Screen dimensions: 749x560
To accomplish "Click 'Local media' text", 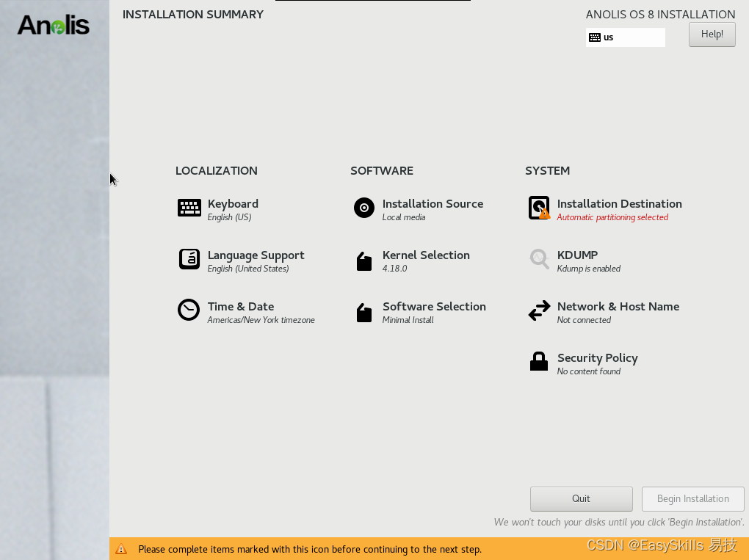I will coord(404,217).
